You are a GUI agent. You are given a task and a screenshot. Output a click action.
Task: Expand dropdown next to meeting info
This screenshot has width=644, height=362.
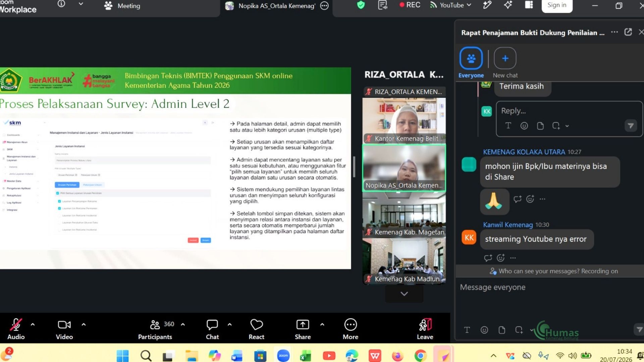pos(81,4)
